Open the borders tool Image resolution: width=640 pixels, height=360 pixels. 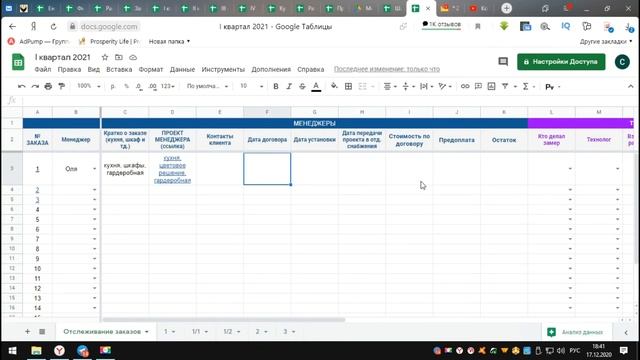pos(348,87)
